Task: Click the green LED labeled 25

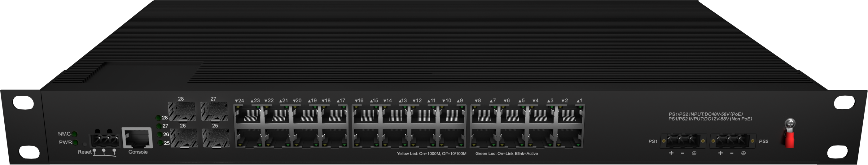Action: (160, 143)
